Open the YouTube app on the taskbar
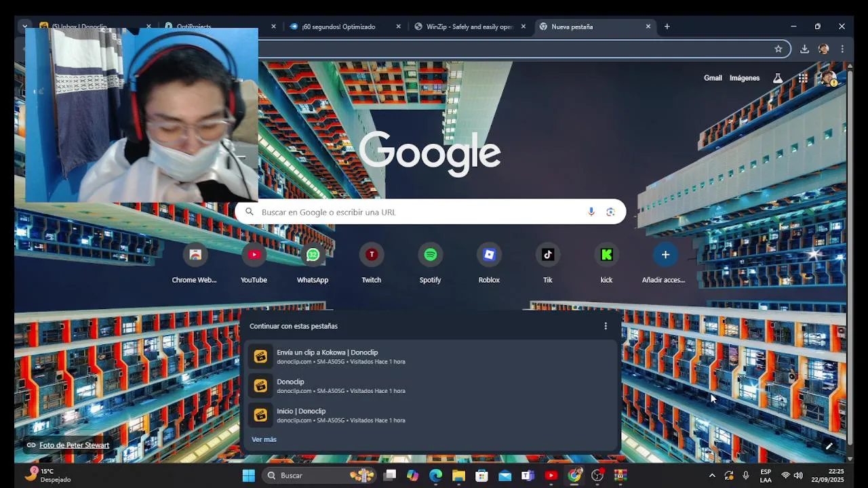The height and width of the screenshot is (488, 868). (x=551, y=475)
